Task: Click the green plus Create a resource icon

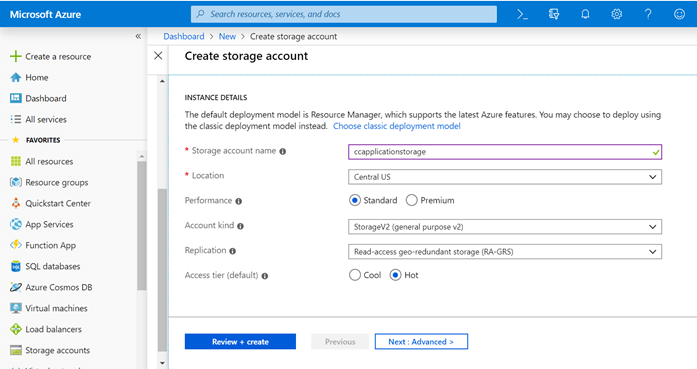Action: click(16, 56)
